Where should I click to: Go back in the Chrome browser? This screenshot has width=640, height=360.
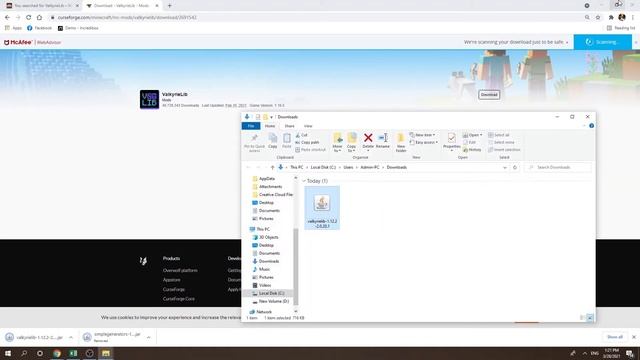(x=7, y=18)
